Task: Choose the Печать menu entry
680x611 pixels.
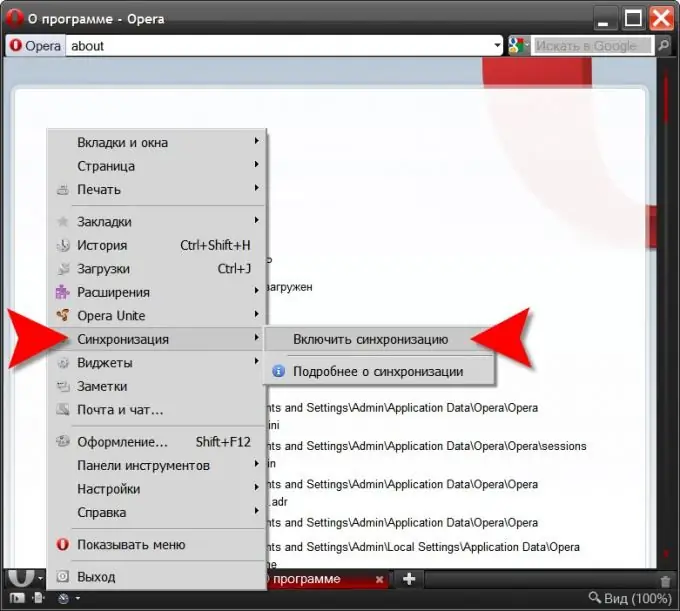Action: (157, 190)
